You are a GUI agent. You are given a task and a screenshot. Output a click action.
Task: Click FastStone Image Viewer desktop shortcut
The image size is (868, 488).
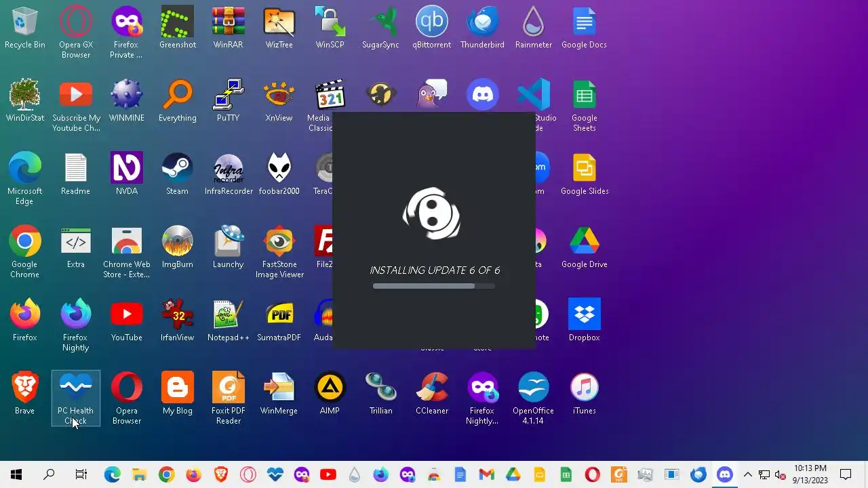279,252
